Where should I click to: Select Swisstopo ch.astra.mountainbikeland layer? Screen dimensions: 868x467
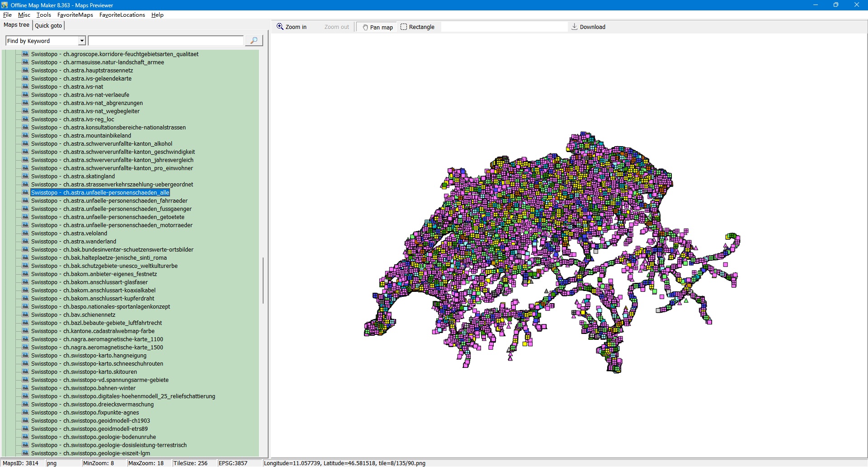81,136
